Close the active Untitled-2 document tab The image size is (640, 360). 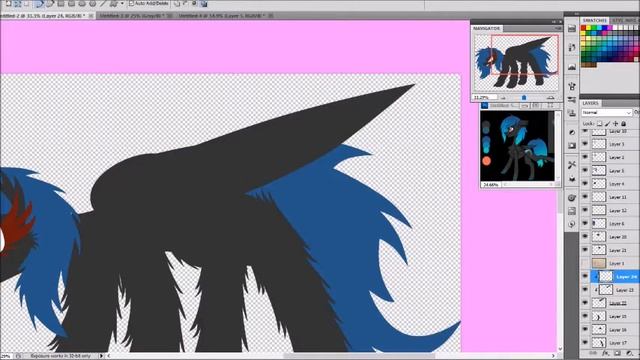91,16
